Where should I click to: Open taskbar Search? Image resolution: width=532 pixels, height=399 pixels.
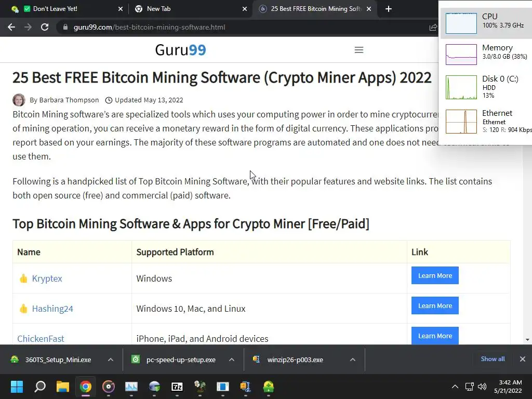point(40,387)
